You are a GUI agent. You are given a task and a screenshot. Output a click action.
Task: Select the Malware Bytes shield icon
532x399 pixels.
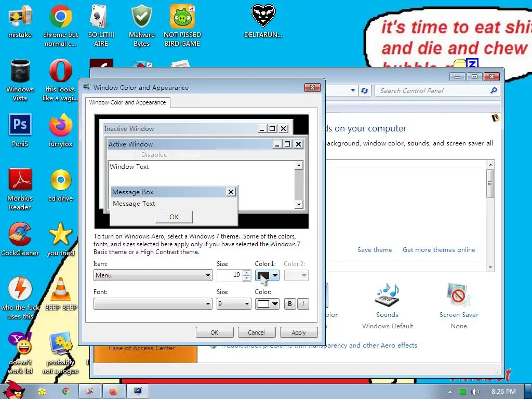pyautogui.click(x=142, y=25)
